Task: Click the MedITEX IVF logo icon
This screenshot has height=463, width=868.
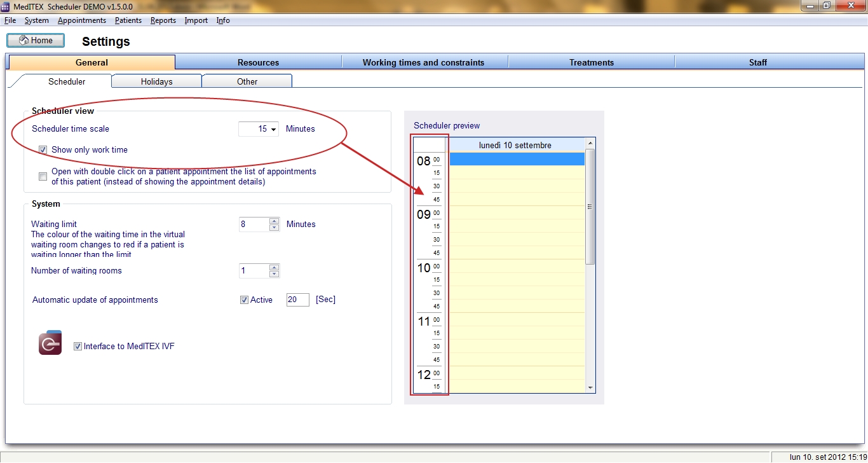Action: (x=50, y=342)
